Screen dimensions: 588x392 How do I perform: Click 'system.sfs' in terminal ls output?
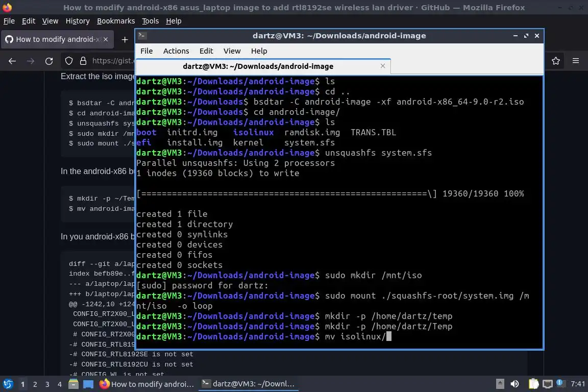[309, 142]
